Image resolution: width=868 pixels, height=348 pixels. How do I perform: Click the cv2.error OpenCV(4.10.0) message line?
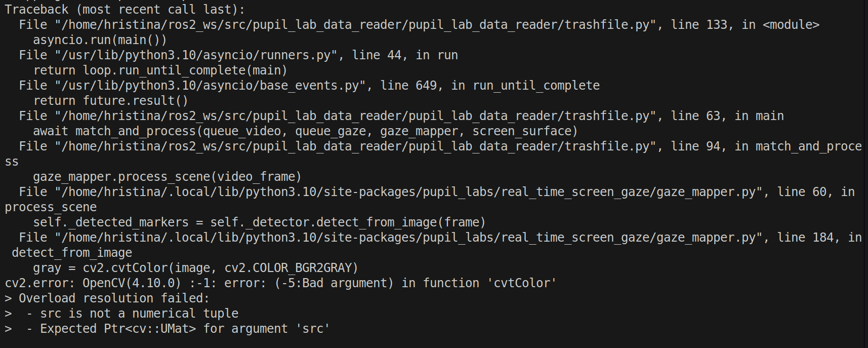280,283
